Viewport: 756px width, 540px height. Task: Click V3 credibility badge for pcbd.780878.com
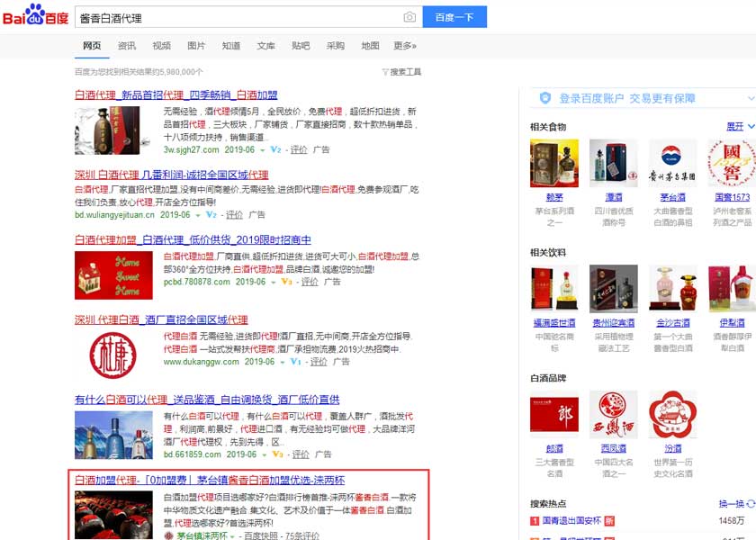(286, 282)
